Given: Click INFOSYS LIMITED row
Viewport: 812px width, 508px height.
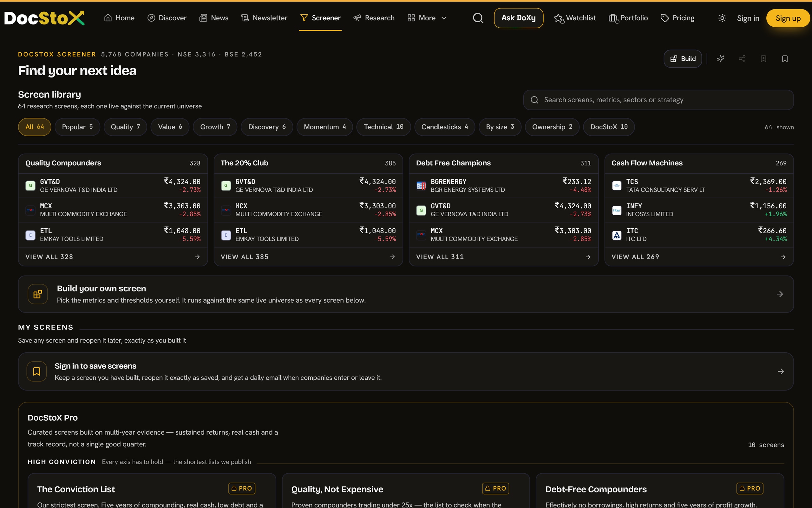Looking at the screenshot, I should (699, 210).
